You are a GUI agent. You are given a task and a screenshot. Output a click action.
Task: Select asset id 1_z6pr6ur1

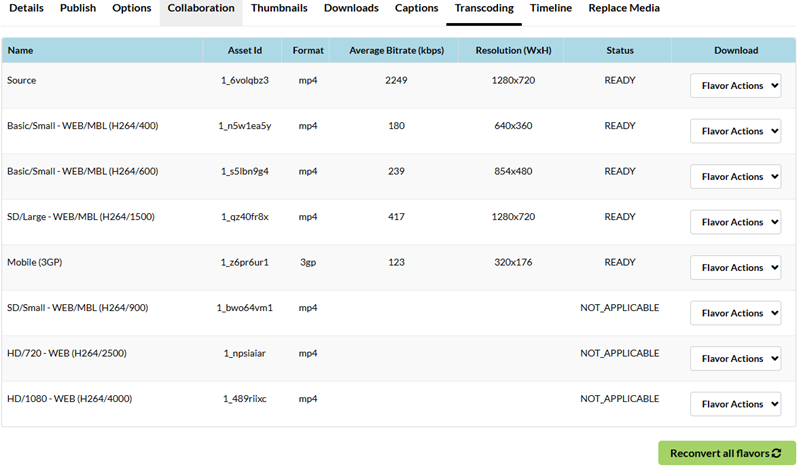(x=245, y=262)
